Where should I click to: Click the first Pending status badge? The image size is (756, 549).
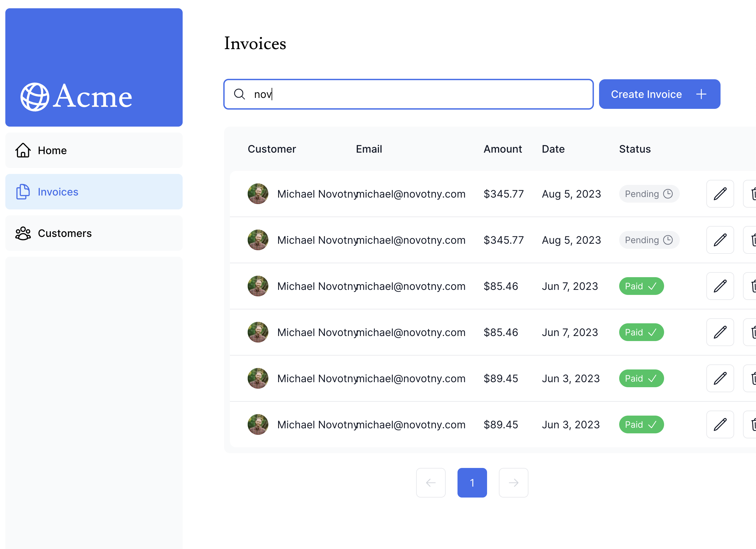[x=649, y=194]
